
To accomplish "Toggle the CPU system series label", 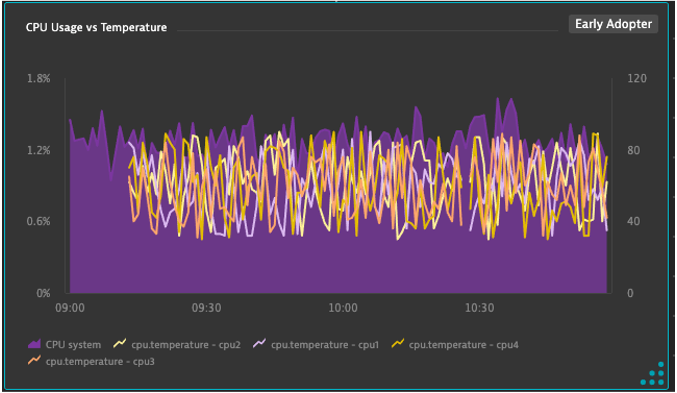I will [73, 345].
